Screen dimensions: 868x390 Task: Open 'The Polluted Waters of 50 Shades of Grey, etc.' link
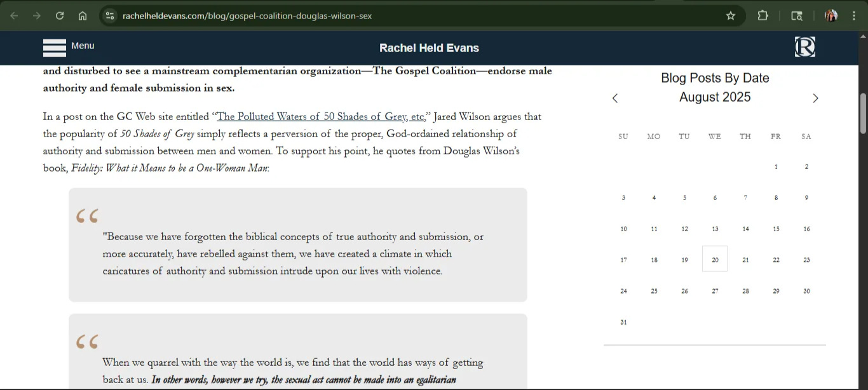321,117
